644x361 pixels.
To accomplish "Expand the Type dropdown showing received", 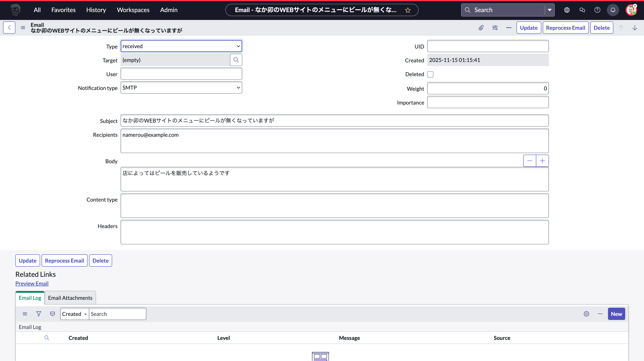I will click(181, 46).
